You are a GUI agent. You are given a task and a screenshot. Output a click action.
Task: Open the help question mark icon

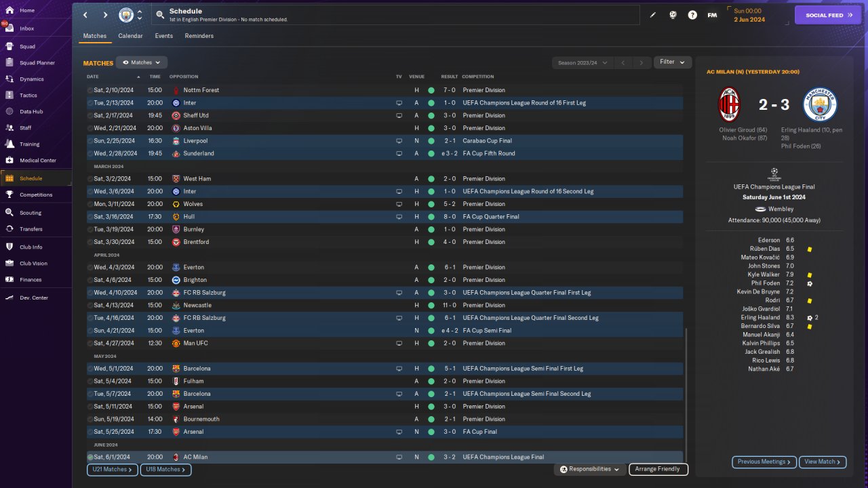(x=692, y=15)
